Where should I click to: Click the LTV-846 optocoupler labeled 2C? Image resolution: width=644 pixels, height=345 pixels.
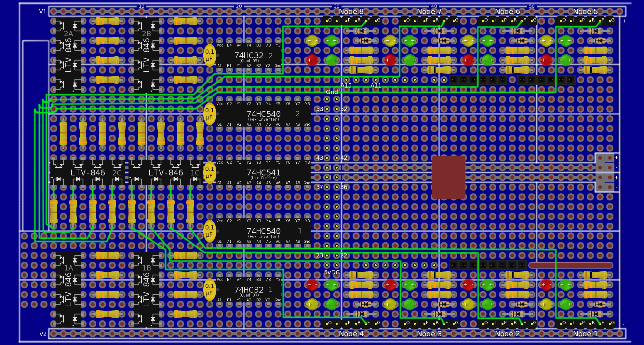[x=88, y=172]
